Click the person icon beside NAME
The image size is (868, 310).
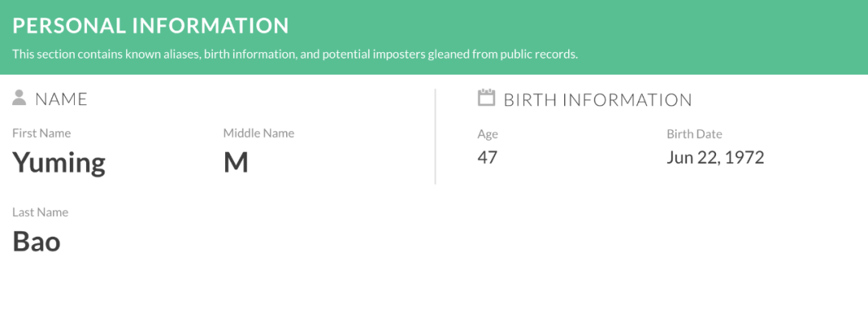pyautogui.click(x=19, y=98)
